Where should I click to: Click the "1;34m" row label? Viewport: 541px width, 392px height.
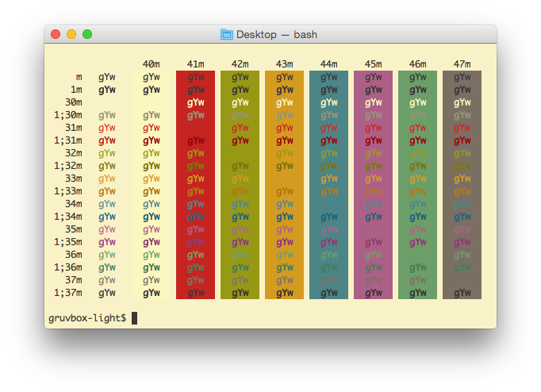[68, 217]
